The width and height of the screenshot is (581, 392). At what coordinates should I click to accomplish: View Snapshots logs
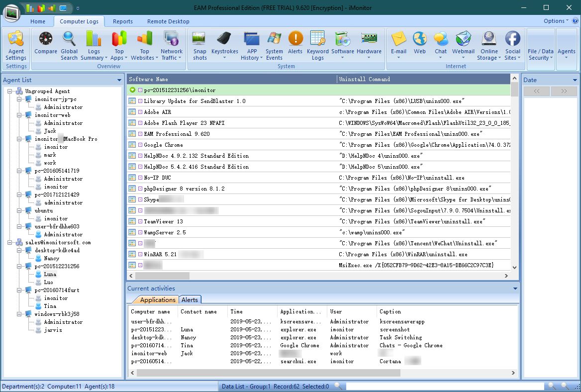point(200,46)
